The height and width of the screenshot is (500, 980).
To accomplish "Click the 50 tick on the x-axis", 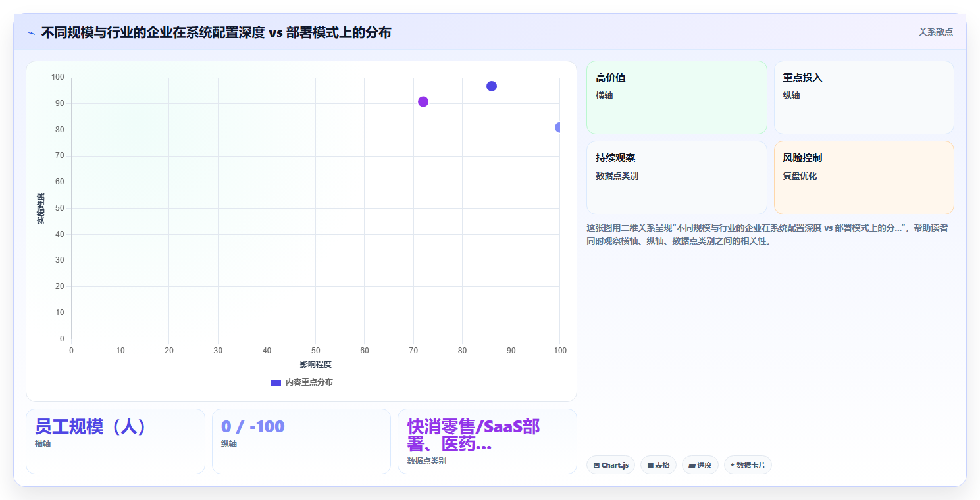I will click(315, 351).
